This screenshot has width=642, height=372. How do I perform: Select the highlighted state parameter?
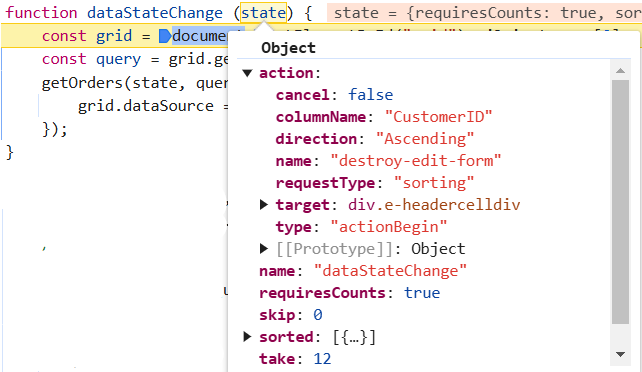tap(263, 13)
